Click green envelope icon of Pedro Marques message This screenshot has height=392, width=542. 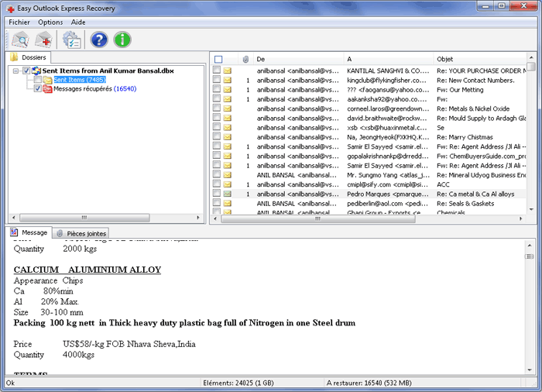pyautogui.click(x=227, y=194)
